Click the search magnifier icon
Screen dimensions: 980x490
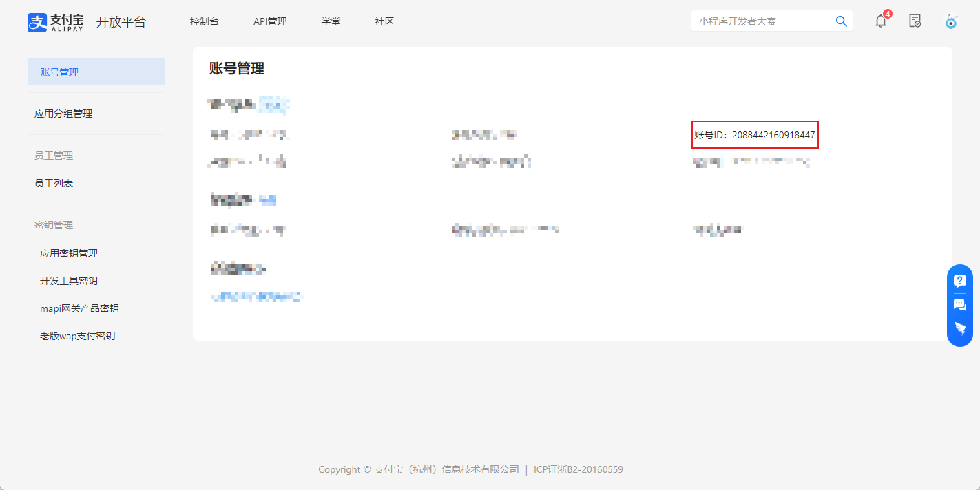click(841, 21)
